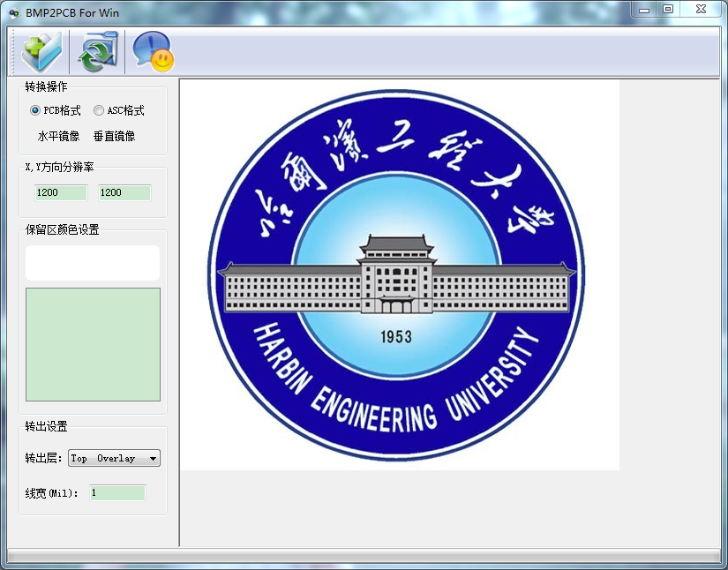
Task: Click the 转出设置 group label
Action: point(47,426)
